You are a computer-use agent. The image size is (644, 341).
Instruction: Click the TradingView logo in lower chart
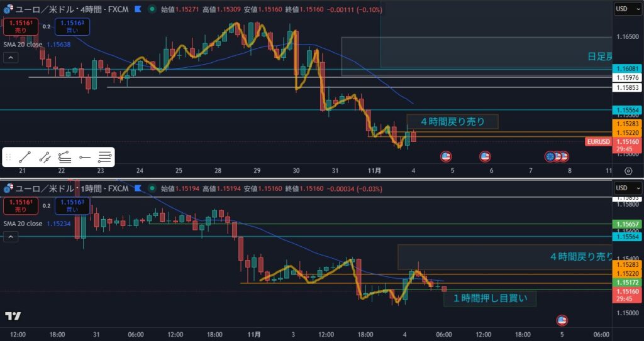(x=12, y=316)
